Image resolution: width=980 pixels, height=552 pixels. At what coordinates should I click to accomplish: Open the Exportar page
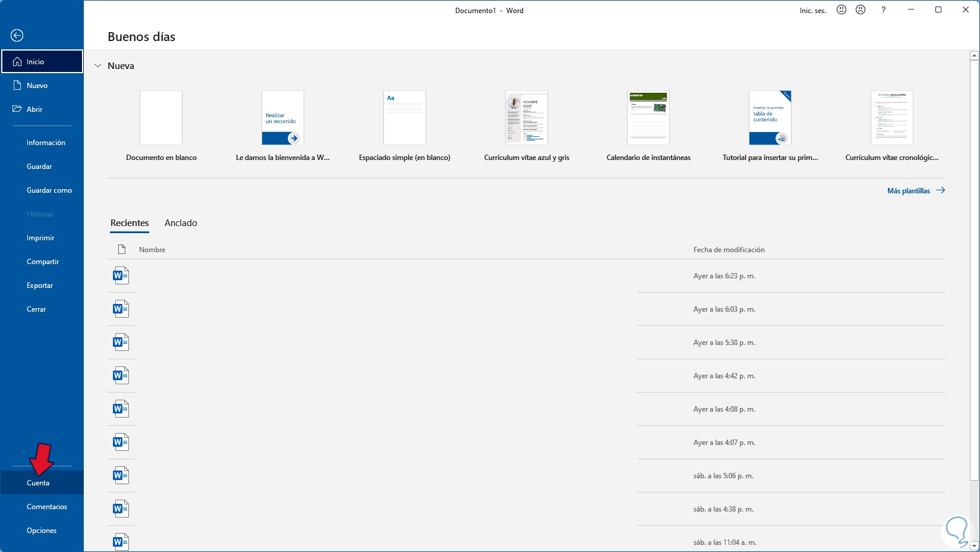42,286
